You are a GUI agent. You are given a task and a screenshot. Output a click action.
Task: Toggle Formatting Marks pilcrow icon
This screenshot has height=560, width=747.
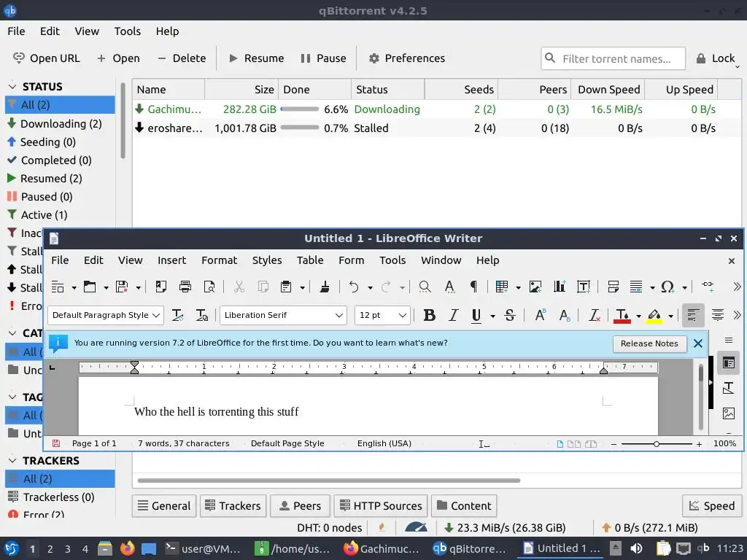click(x=473, y=287)
